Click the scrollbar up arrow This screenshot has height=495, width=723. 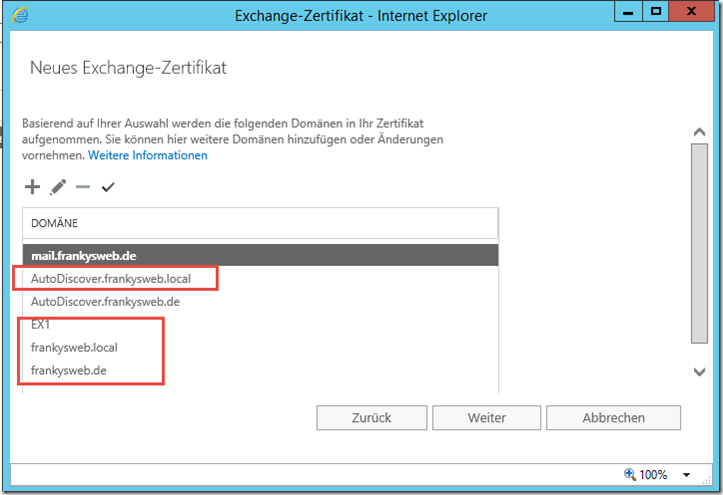pos(699,132)
